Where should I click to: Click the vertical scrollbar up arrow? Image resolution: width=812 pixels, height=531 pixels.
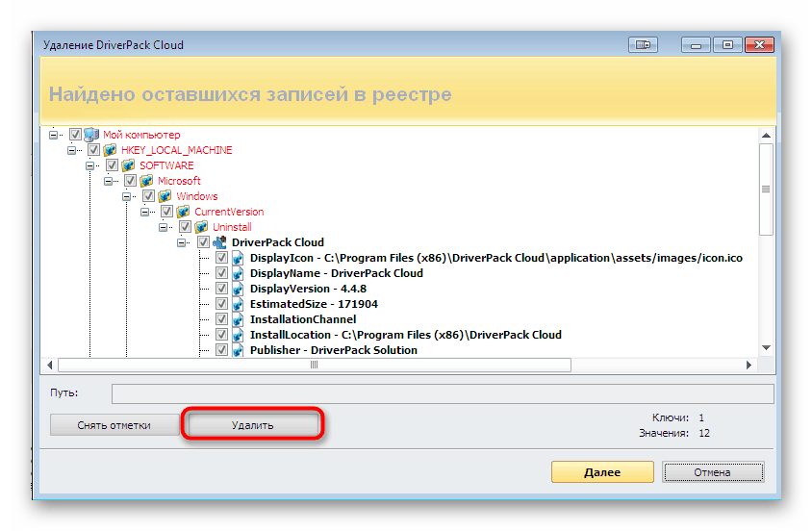point(767,136)
